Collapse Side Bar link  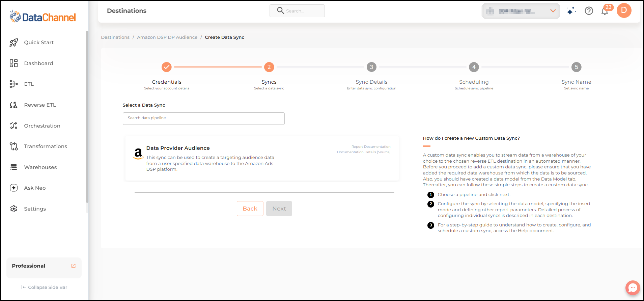pyautogui.click(x=44, y=288)
